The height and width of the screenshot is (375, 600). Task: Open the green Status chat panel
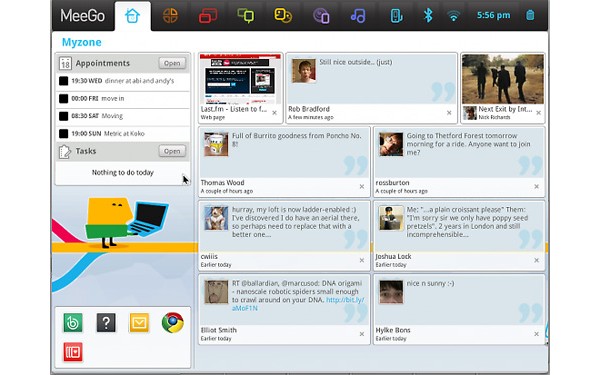tap(246, 16)
